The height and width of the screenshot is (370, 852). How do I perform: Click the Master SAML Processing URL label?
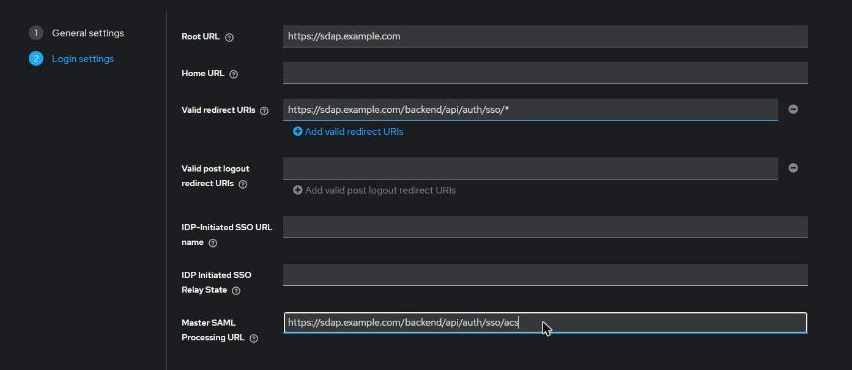point(212,330)
